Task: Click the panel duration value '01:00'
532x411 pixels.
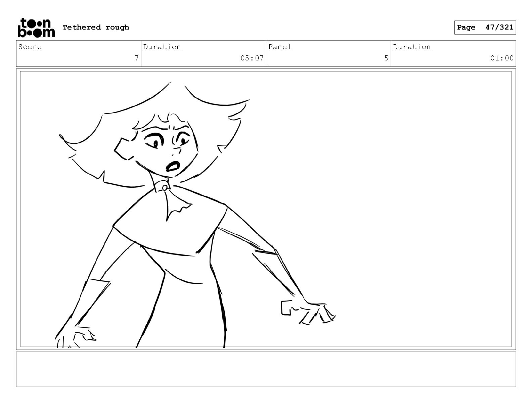Action: [x=502, y=58]
